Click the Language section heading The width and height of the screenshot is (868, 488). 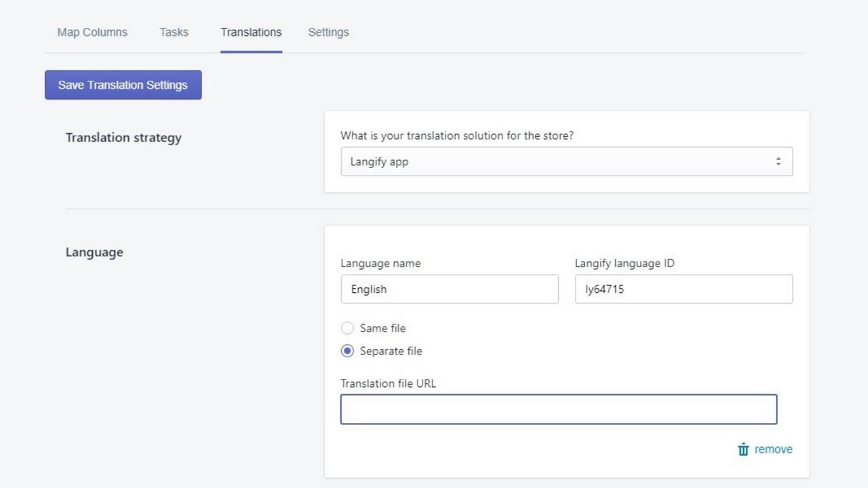click(94, 252)
